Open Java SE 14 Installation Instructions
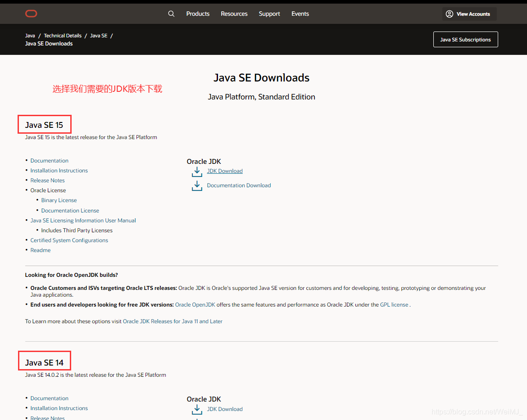The image size is (527, 420). pos(59,408)
